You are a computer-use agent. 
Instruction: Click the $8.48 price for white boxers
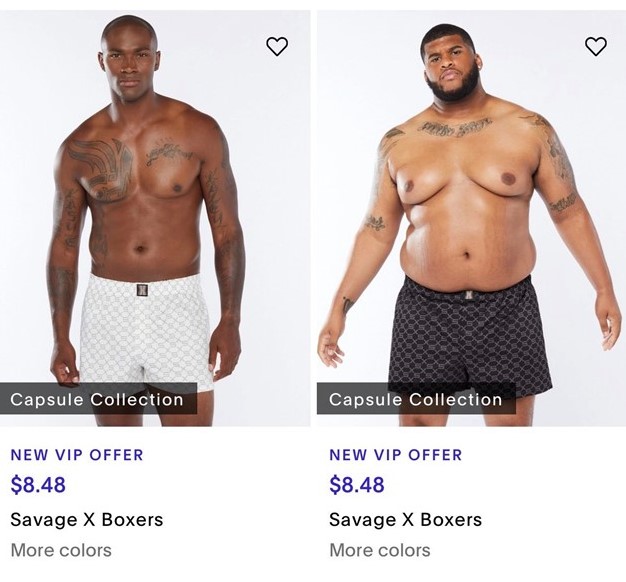coord(38,485)
